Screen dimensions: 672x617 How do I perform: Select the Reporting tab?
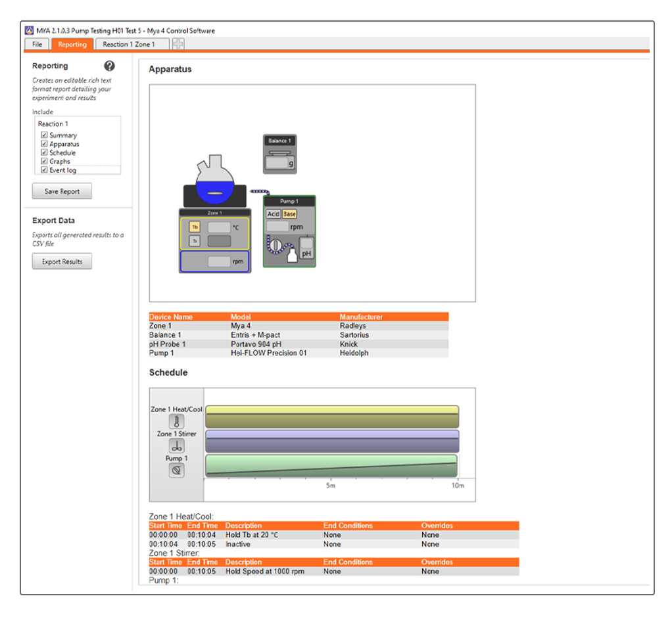tap(72, 44)
